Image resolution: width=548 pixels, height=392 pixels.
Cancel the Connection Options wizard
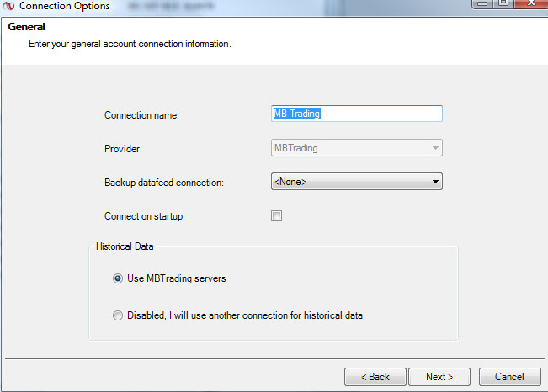[x=510, y=377]
